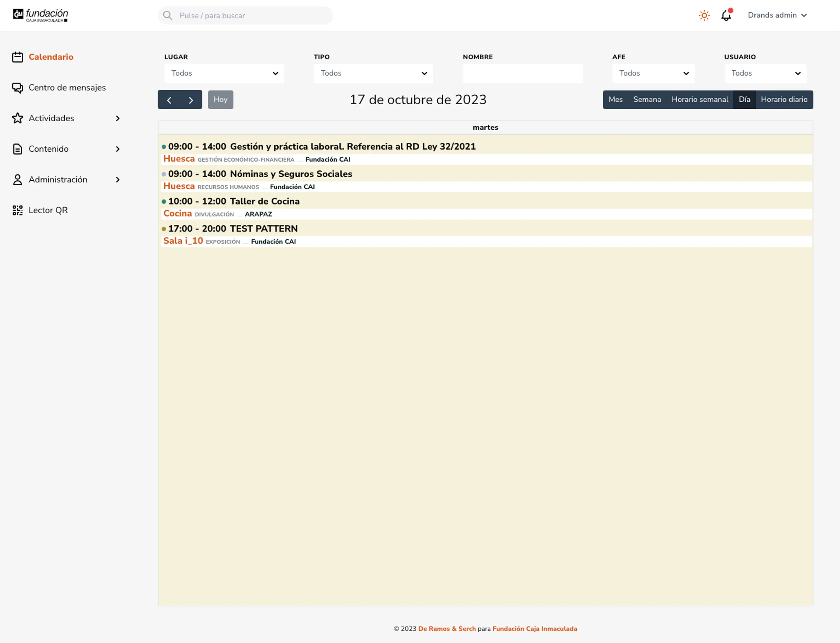Go to next day arrow
Screen dimensions: 840x643
tap(191, 100)
